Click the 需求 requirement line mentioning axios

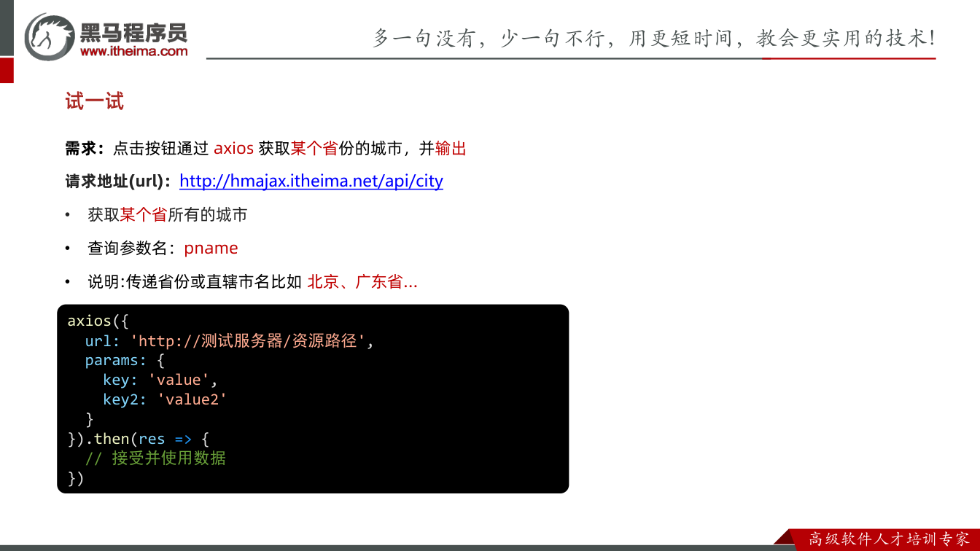click(266, 149)
